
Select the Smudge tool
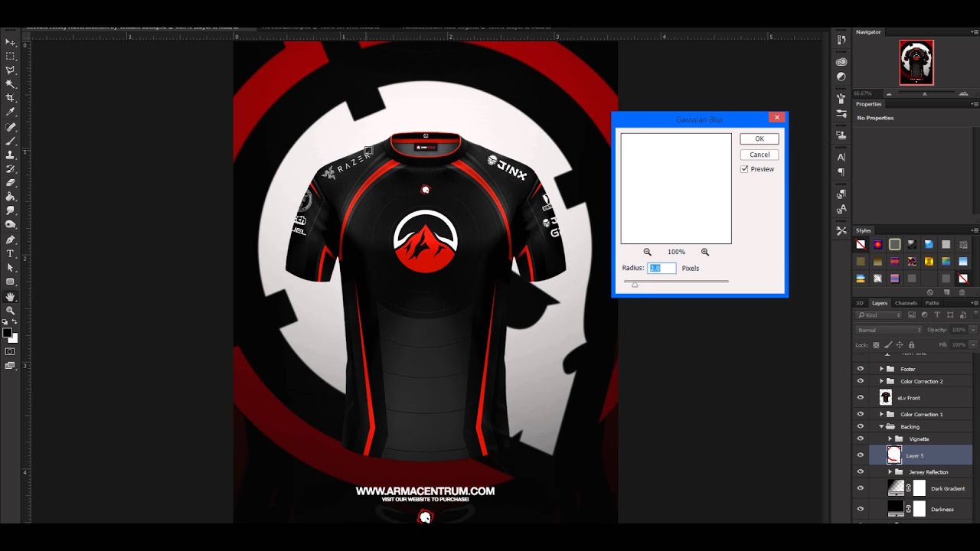10,210
